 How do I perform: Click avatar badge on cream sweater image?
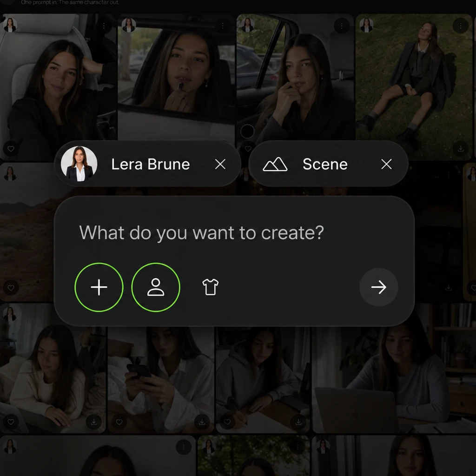[x=10, y=314]
